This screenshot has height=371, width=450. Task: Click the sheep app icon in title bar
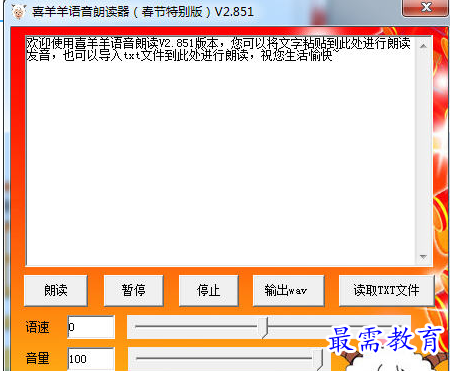[19, 11]
